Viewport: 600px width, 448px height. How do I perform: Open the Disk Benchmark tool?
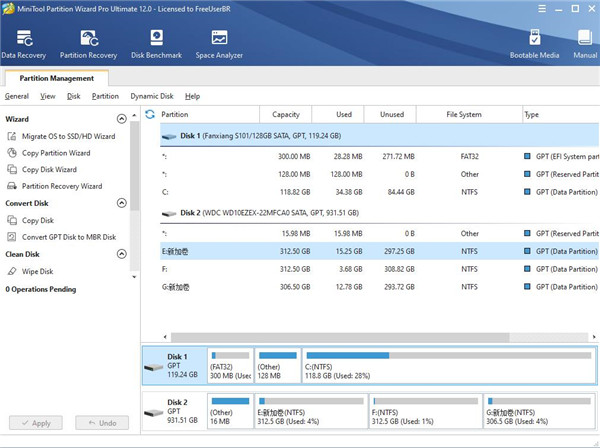pos(157,44)
